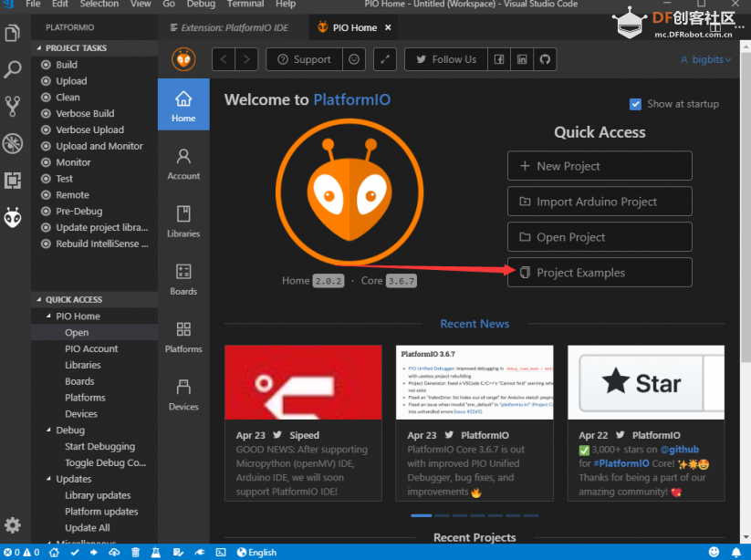The width and height of the screenshot is (751, 560).
Task: Select Devices in PIO Home sidebar
Action: 183,395
